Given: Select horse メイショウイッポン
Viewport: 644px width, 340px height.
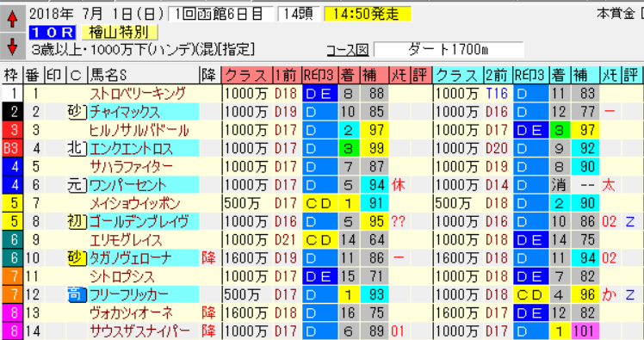Looking at the screenshot, I should [x=143, y=203].
